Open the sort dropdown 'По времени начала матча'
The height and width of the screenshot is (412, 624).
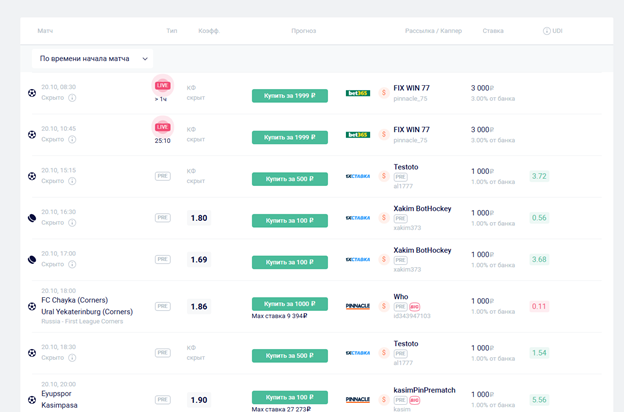pos(92,59)
